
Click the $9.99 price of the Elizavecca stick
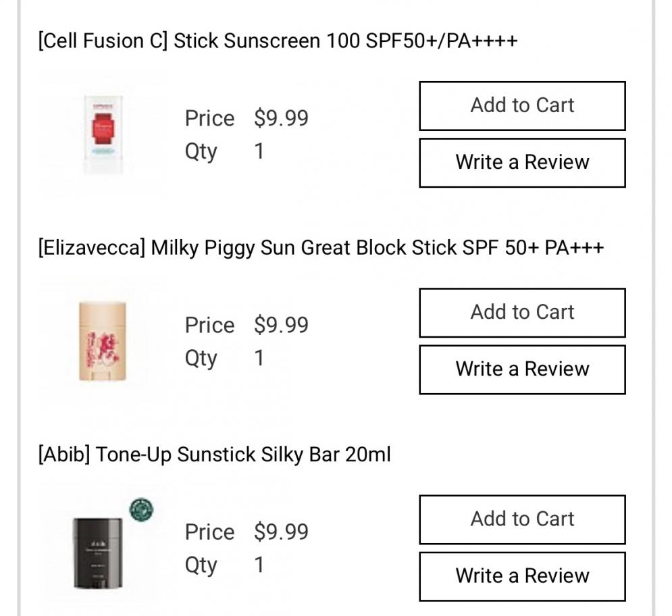point(281,325)
